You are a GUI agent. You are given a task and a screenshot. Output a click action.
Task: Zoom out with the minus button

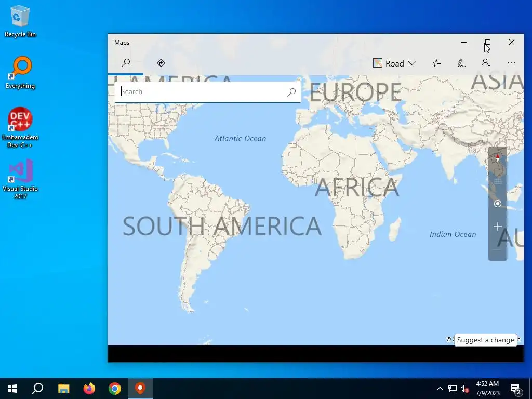click(497, 249)
